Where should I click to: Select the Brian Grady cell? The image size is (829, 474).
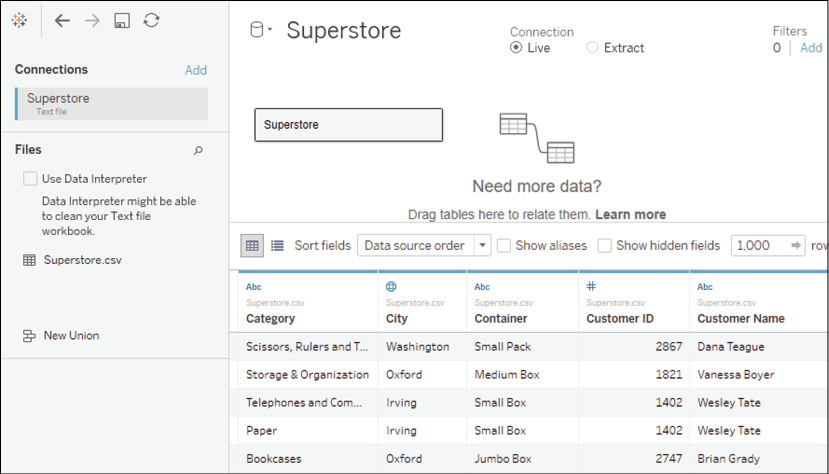click(x=759, y=459)
